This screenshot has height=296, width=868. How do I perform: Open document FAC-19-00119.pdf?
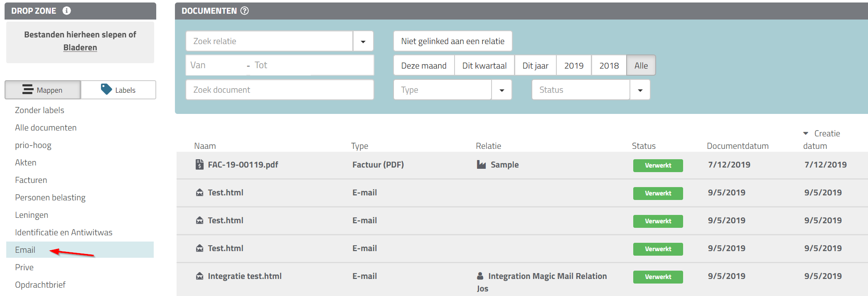point(243,165)
